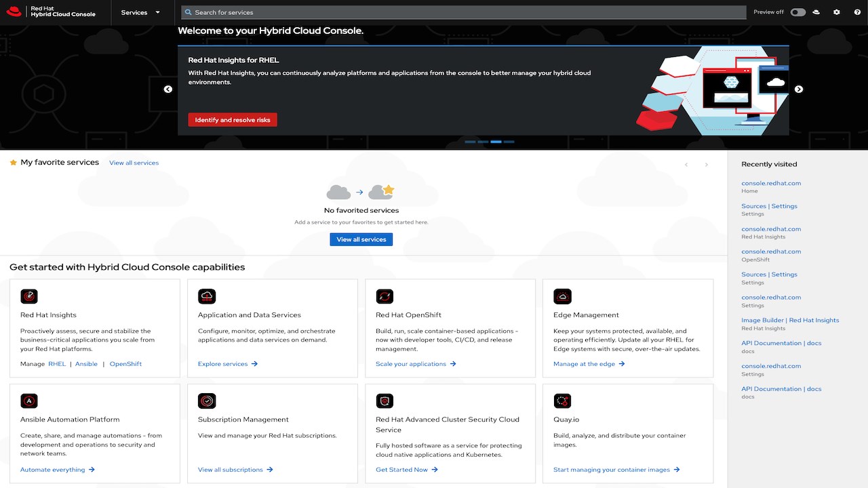Click the Red Hat Insights card title
This screenshot has height=488, width=868.
click(48, 315)
